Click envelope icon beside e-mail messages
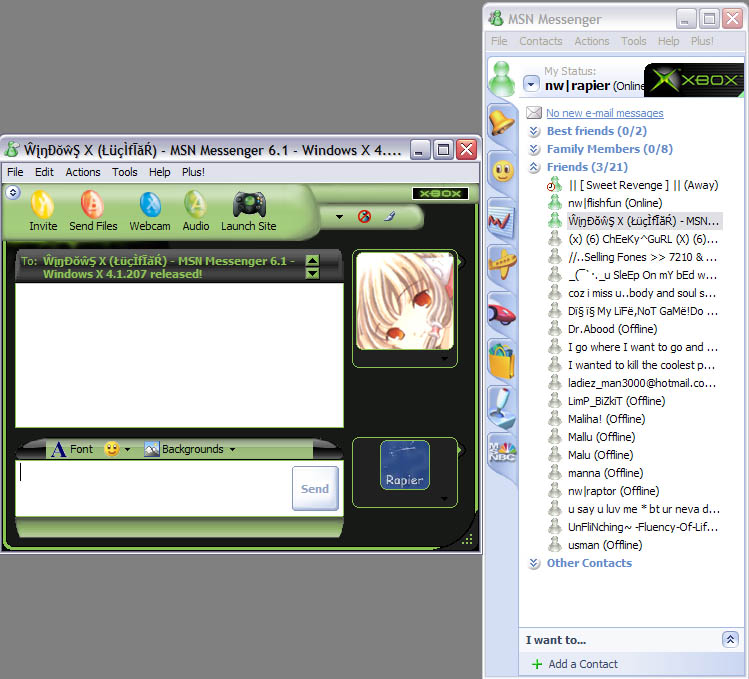This screenshot has height=679, width=749. 534,113
